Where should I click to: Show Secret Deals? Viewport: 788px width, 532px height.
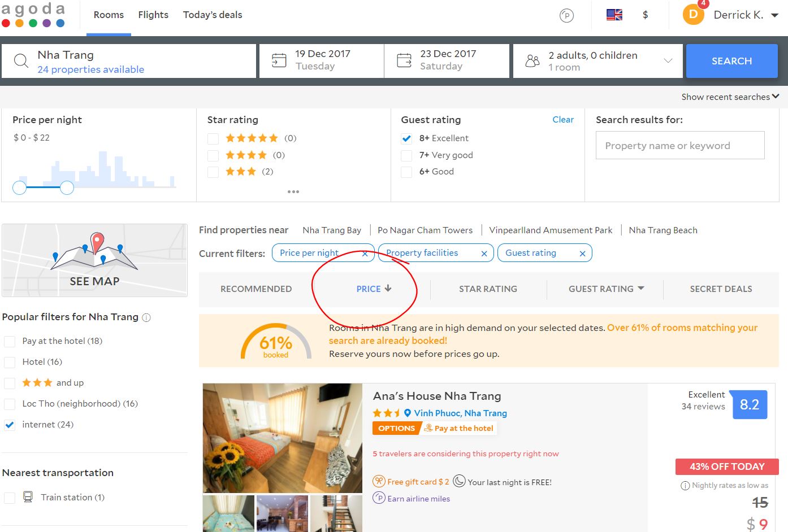click(x=721, y=289)
